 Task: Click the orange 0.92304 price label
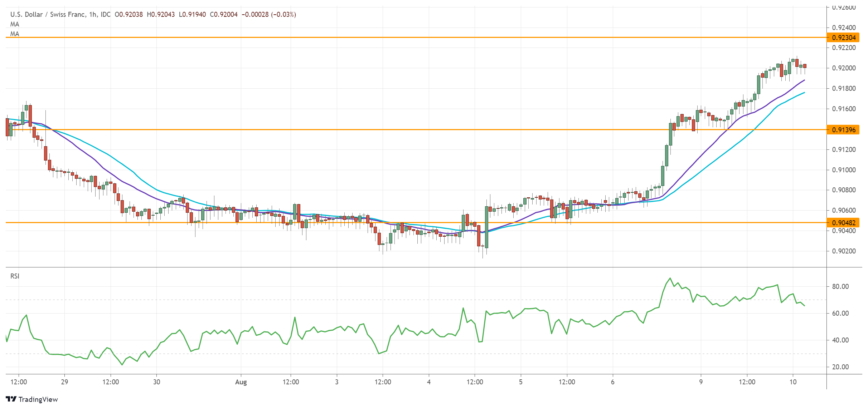tap(843, 38)
